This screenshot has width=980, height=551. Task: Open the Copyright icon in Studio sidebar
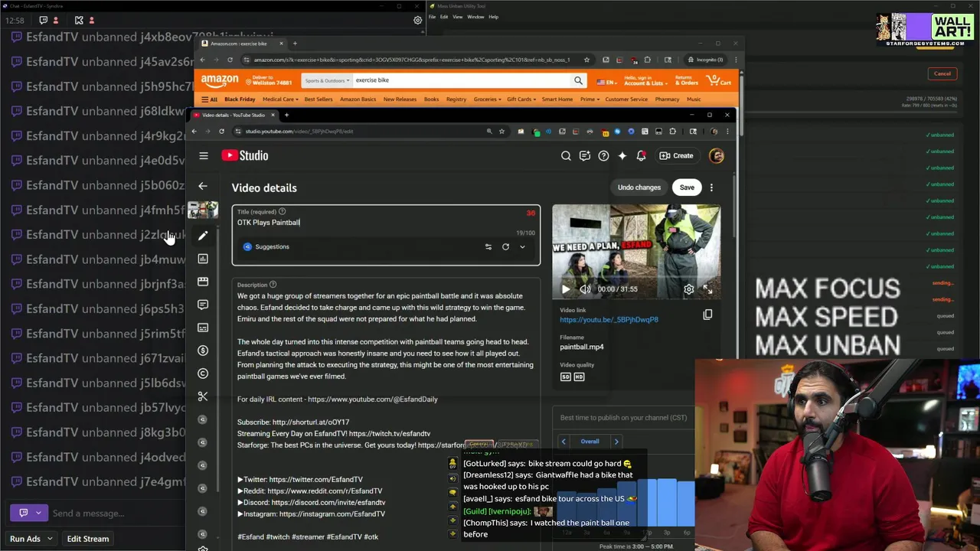(x=203, y=373)
